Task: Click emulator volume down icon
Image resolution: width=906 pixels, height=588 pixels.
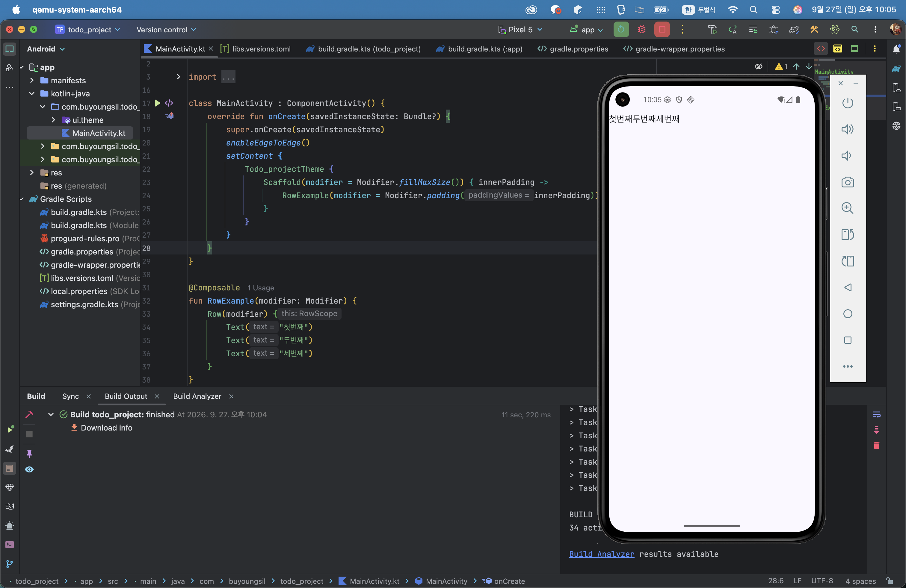Action: click(847, 156)
